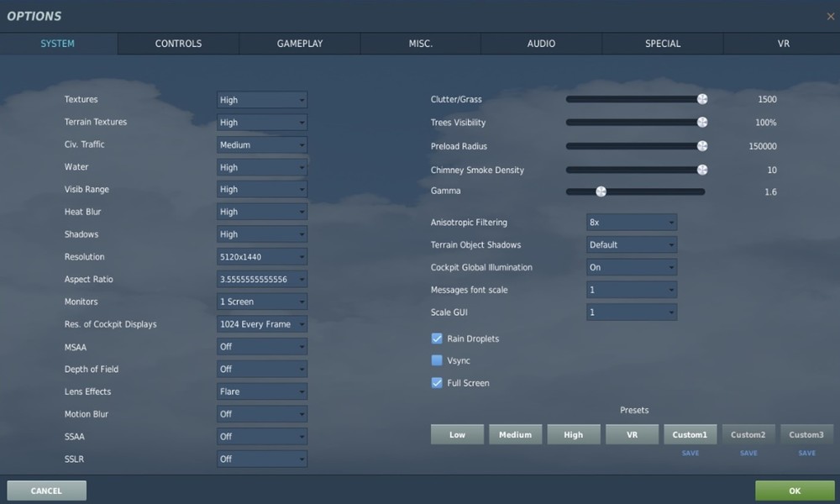The height and width of the screenshot is (504, 840).
Task: Open the AUDIO settings tab
Action: (x=541, y=43)
